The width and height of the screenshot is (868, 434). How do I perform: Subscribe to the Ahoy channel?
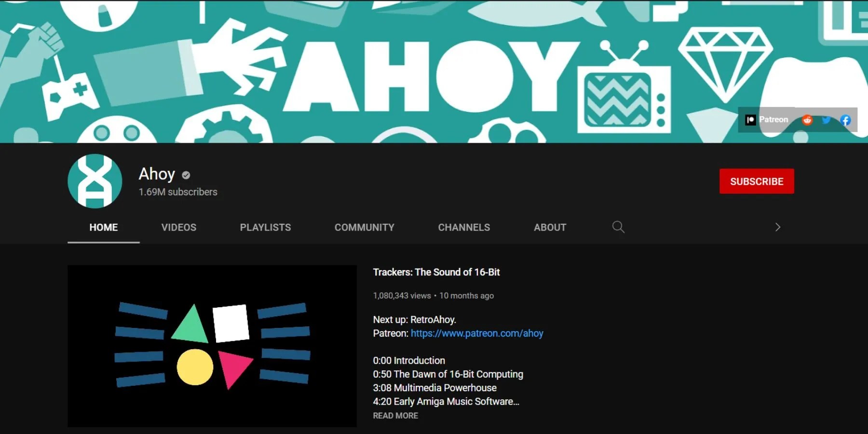tap(757, 181)
